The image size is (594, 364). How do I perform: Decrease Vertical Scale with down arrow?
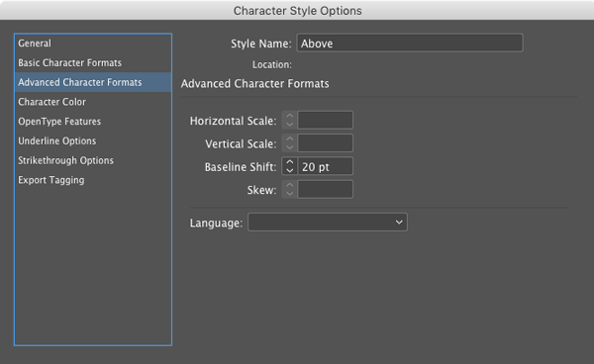(290, 147)
